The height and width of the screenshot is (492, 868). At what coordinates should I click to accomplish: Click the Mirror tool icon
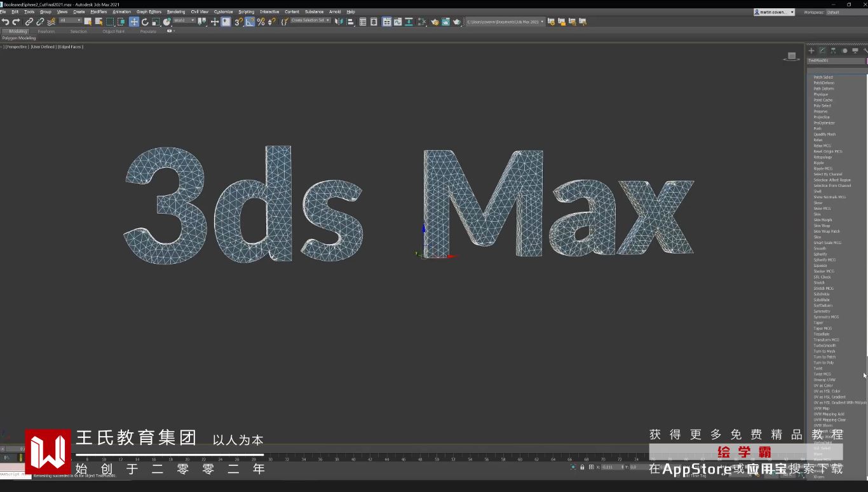339,22
